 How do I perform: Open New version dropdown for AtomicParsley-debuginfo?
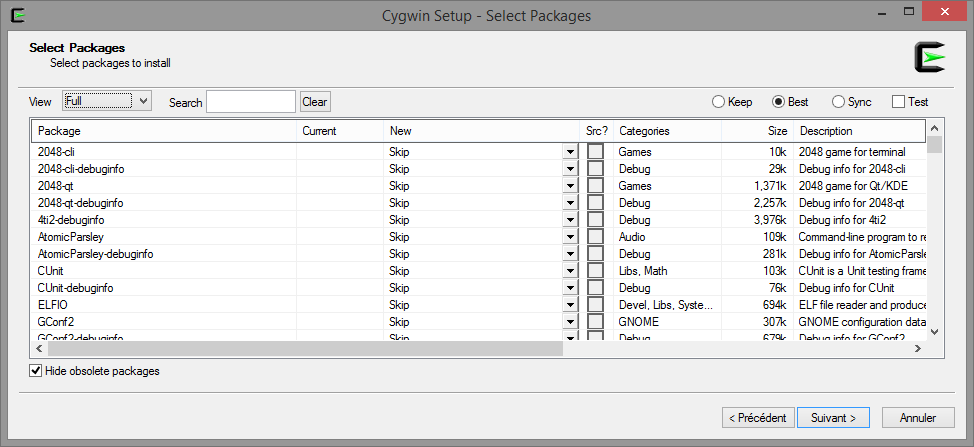[570, 254]
